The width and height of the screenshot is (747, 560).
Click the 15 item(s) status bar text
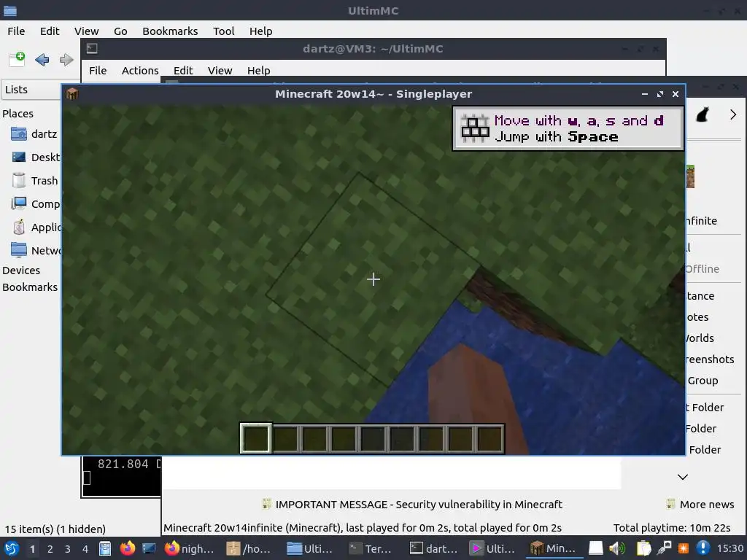point(55,529)
